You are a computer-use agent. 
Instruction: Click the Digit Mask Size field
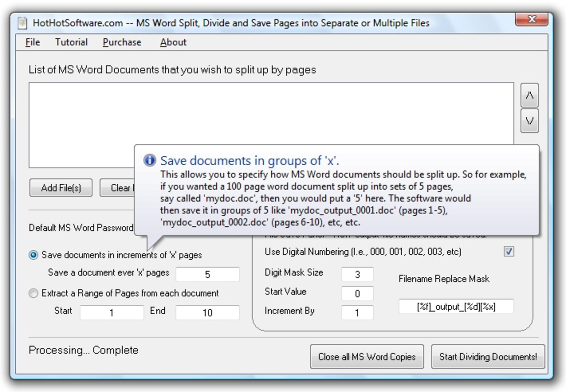[x=358, y=274]
